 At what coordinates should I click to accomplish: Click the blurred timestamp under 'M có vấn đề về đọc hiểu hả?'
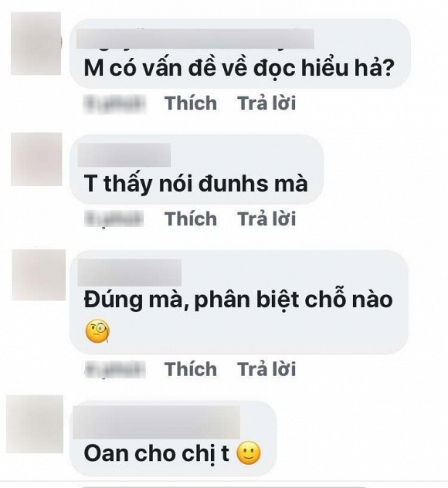pos(114,103)
